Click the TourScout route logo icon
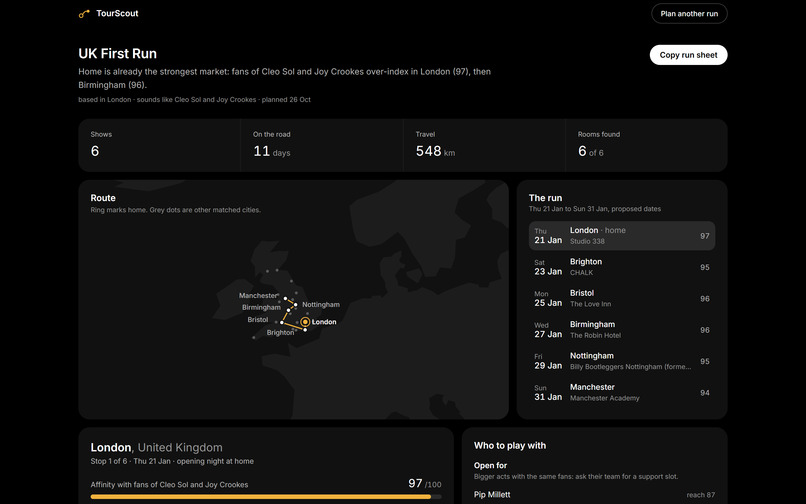This screenshot has height=504, width=806. coord(84,14)
